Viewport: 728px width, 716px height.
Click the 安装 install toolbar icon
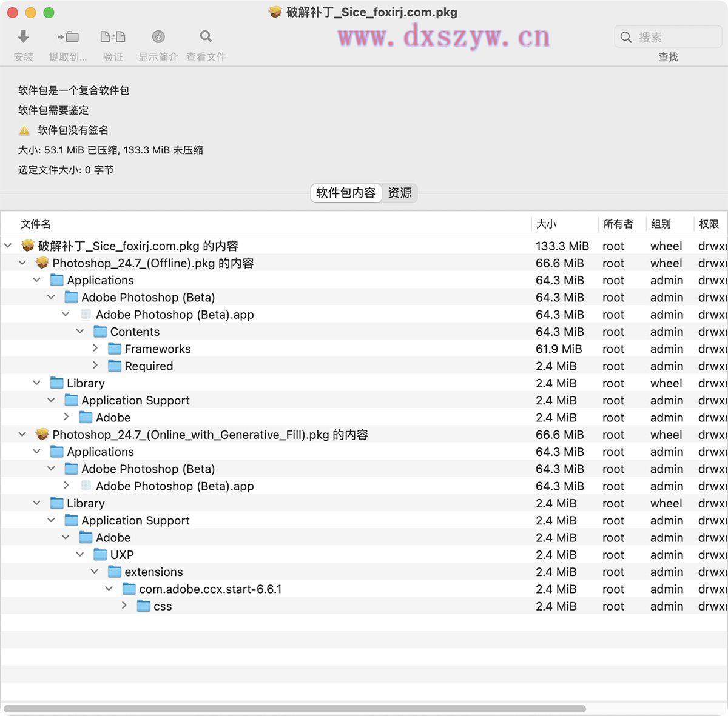click(x=24, y=37)
